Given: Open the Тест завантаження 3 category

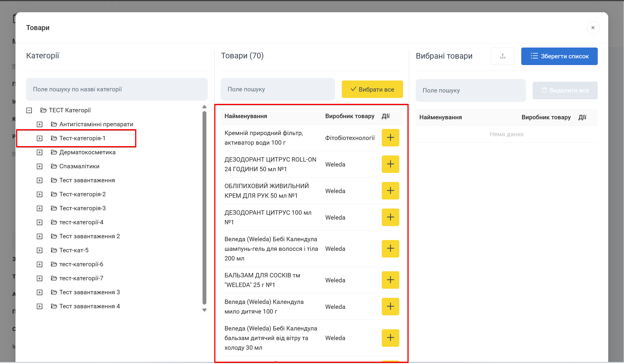Looking at the screenshot, I should point(89,292).
